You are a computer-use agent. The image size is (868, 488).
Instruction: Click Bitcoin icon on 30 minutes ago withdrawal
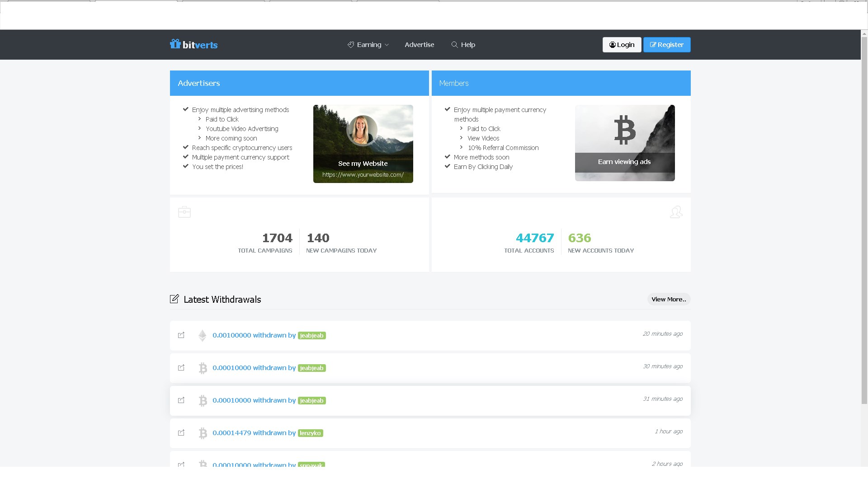[203, 368]
